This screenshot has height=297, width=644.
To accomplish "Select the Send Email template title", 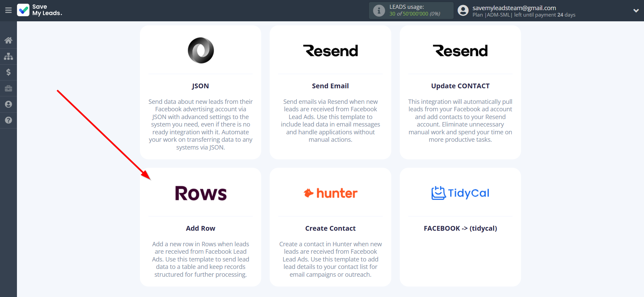I will point(330,86).
